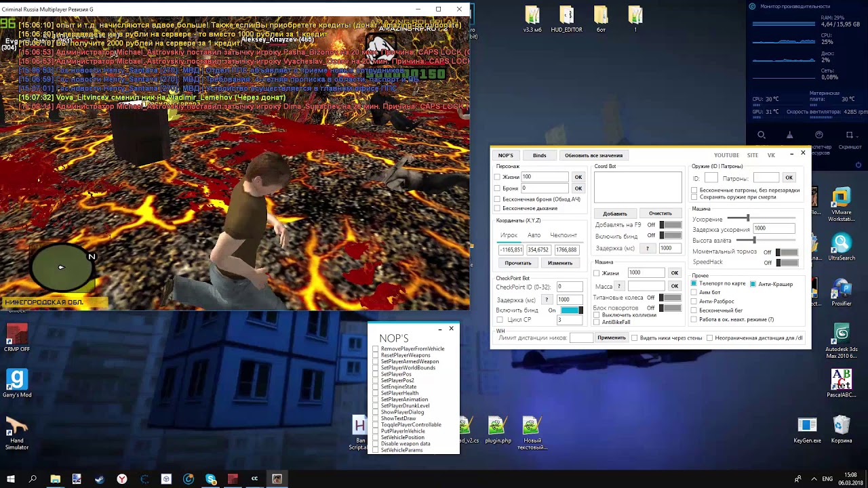
Task: Open the resource dispatcher gauge icon
Action: click(x=819, y=136)
